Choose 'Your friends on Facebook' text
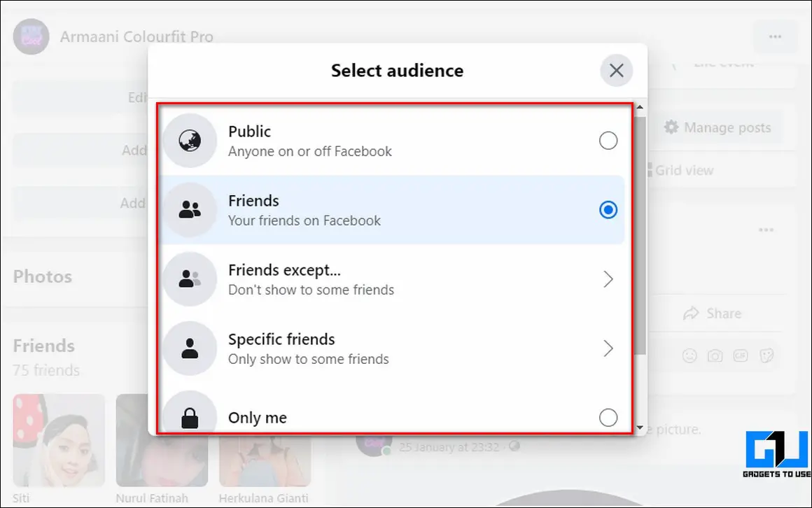Viewport: 812px width, 508px height. pos(304,220)
